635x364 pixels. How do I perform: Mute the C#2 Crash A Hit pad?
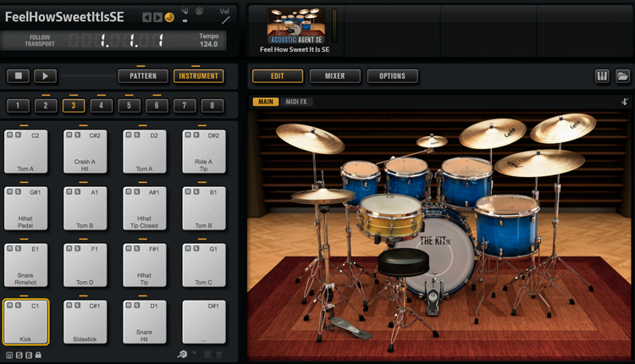pyautogui.click(x=69, y=135)
